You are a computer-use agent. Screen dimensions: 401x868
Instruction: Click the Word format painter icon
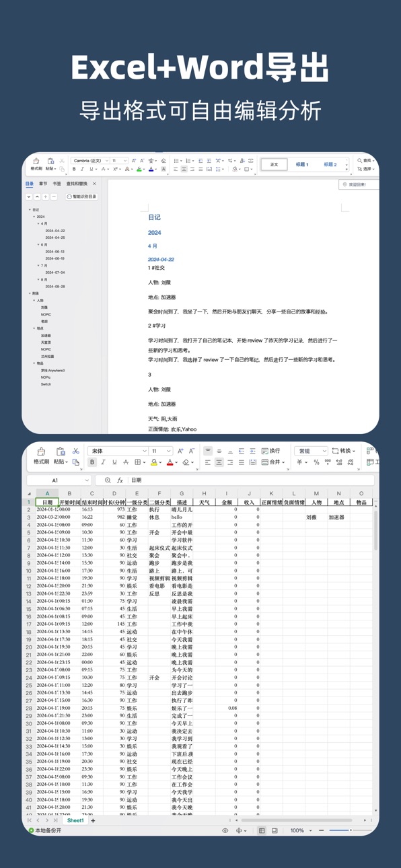coord(36,161)
